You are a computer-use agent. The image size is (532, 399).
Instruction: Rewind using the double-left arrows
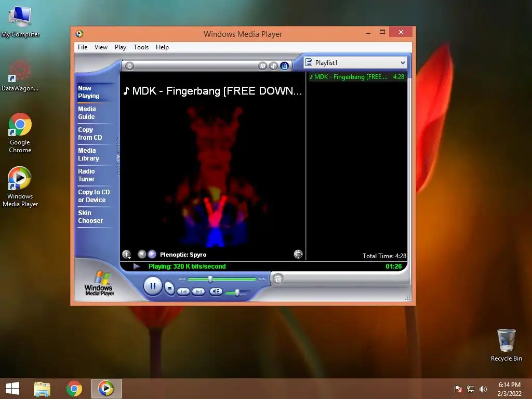[182, 279]
